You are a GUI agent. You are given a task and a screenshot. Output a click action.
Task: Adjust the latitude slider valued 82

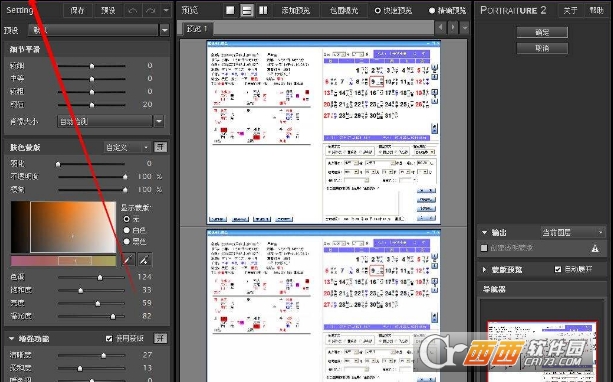pos(92,316)
